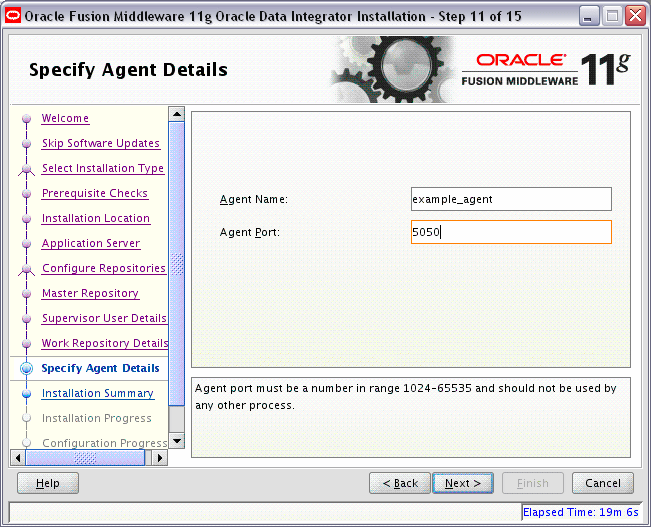The width and height of the screenshot is (651, 527).
Task: Open the Skip Software Updates step
Action: point(101,143)
